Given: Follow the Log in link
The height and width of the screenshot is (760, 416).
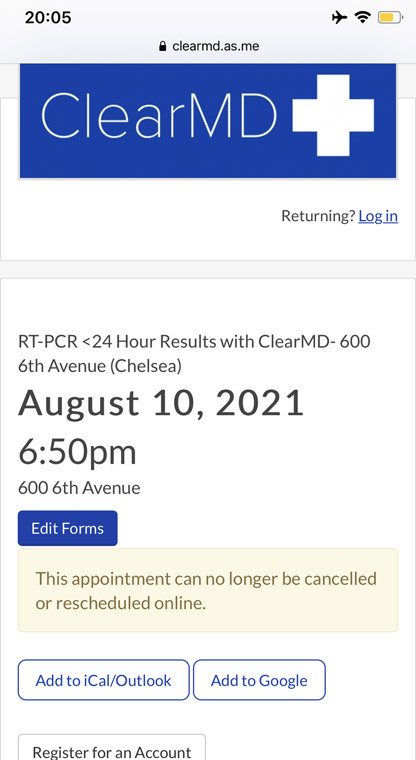Looking at the screenshot, I should click(x=378, y=216).
